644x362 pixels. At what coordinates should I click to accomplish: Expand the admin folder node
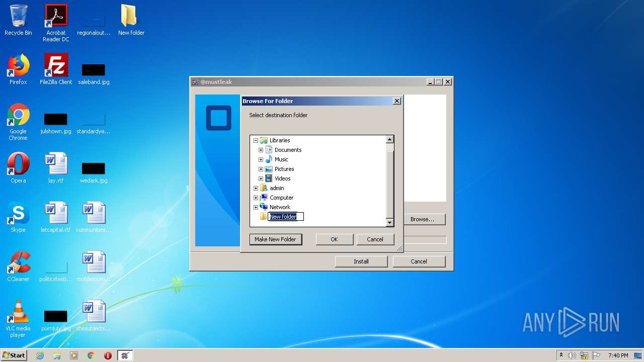[x=256, y=188]
